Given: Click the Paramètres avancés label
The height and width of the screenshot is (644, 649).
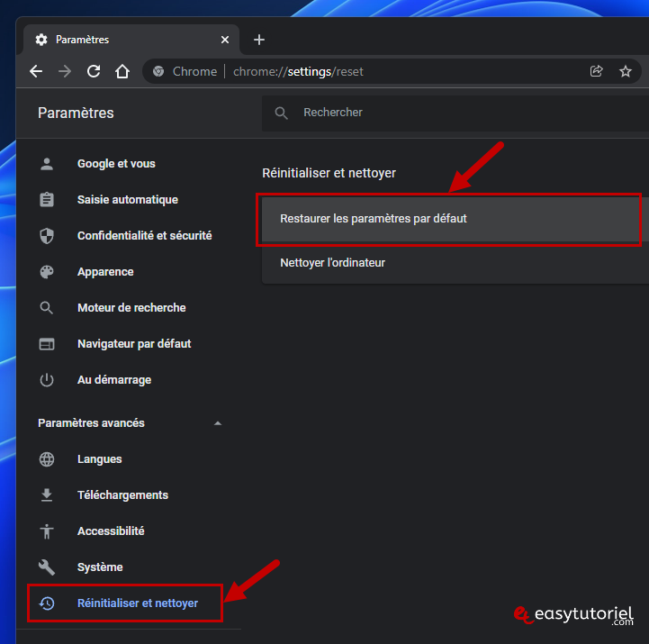Looking at the screenshot, I should [91, 422].
